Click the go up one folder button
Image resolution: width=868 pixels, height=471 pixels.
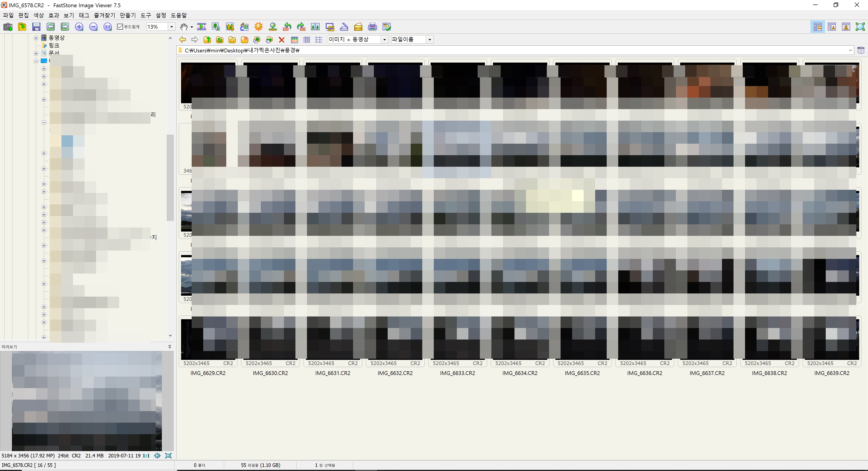tap(207, 40)
